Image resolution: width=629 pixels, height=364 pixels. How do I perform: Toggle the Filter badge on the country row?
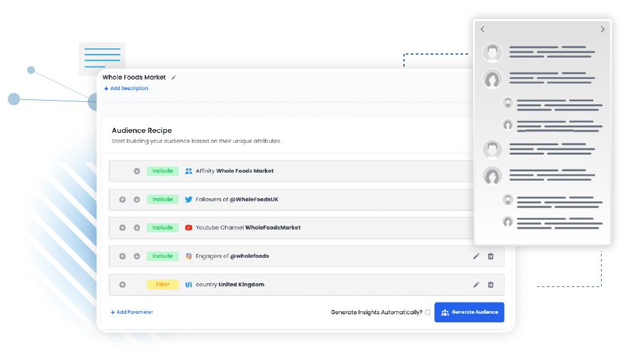[x=162, y=284]
